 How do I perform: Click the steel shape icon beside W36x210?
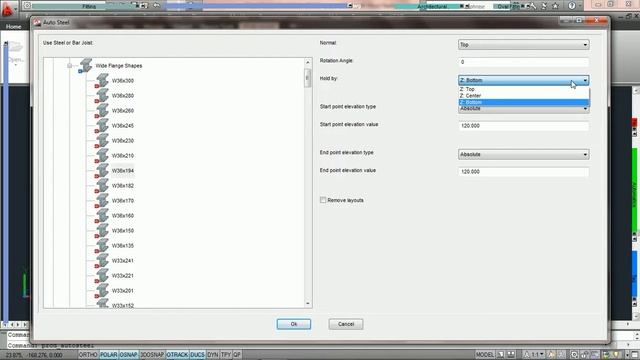102,156
